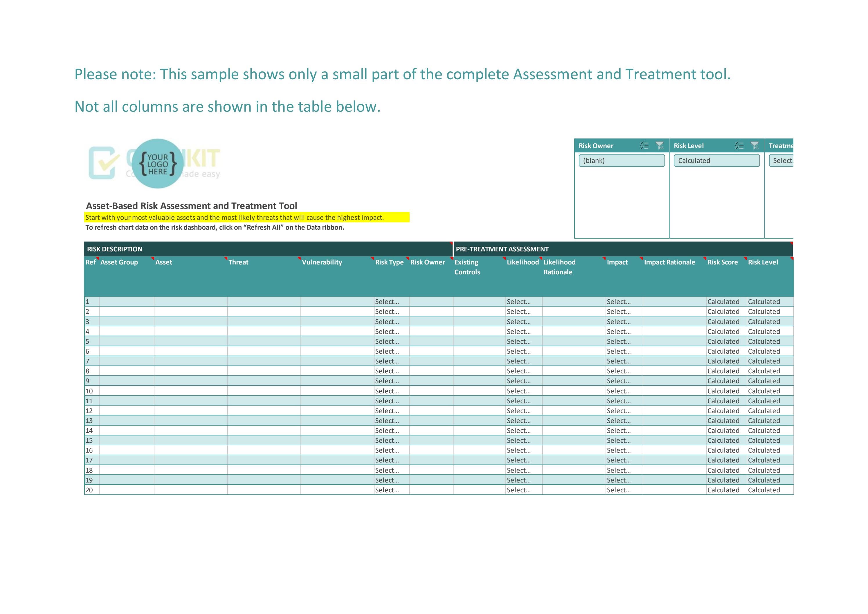Select the (blank) item in the Risk Owner slicer

(622, 160)
